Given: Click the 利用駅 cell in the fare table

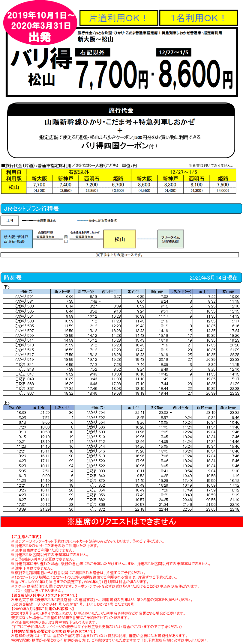Looking at the screenshot, I should coord(14,178).
